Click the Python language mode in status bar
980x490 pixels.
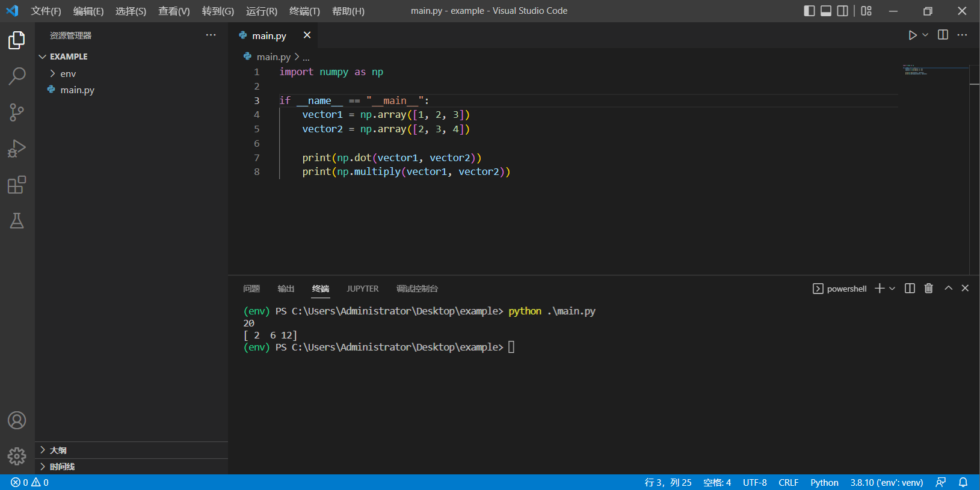(824, 482)
